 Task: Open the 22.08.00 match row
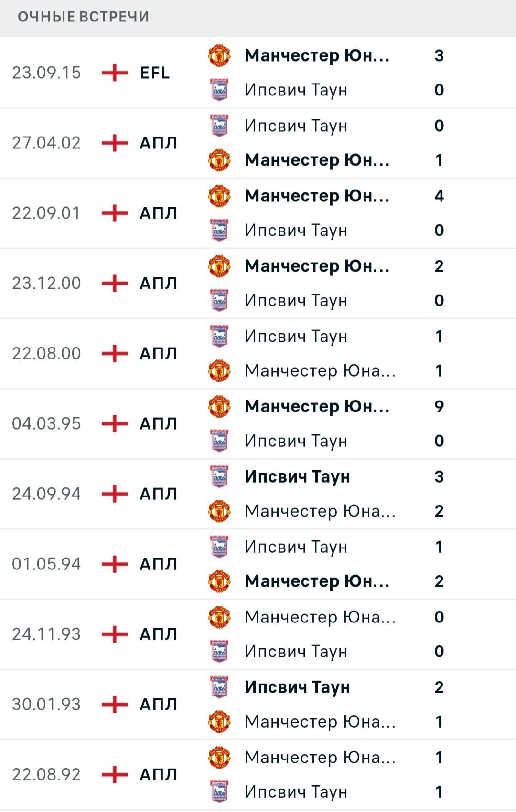[258, 354]
